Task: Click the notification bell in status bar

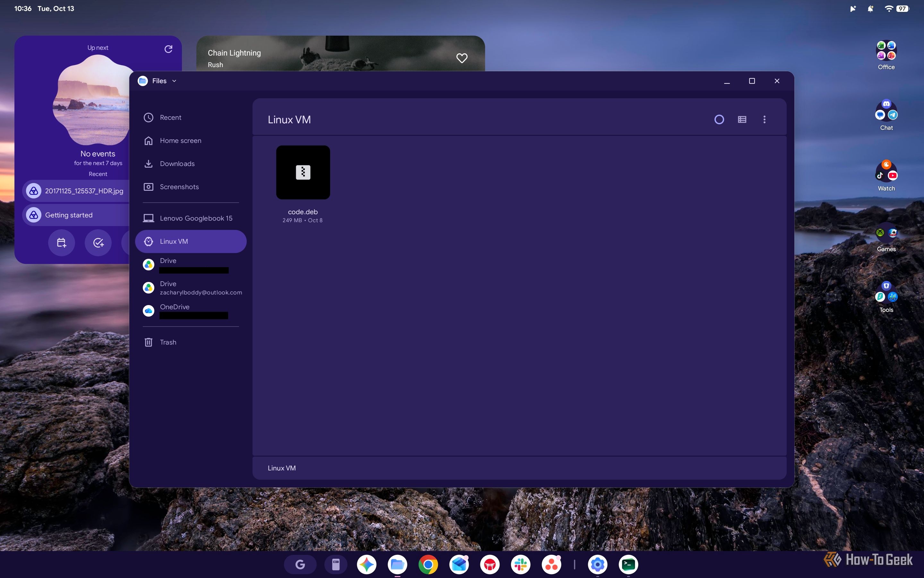Action: [x=870, y=9]
